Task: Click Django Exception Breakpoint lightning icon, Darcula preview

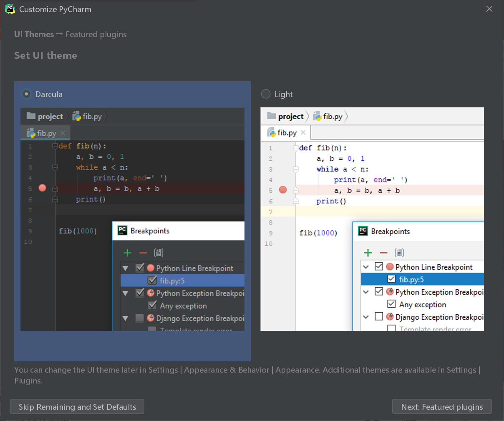Action: [x=151, y=318]
